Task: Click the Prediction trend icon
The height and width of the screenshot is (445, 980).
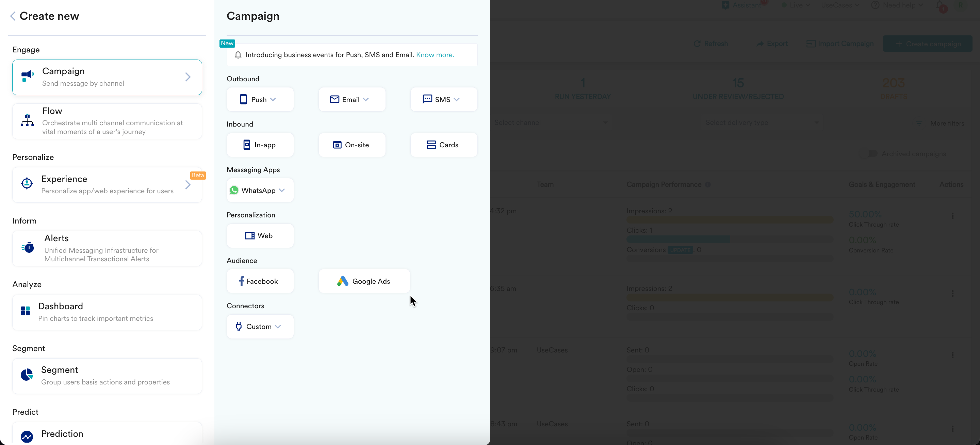Action: (27, 436)
